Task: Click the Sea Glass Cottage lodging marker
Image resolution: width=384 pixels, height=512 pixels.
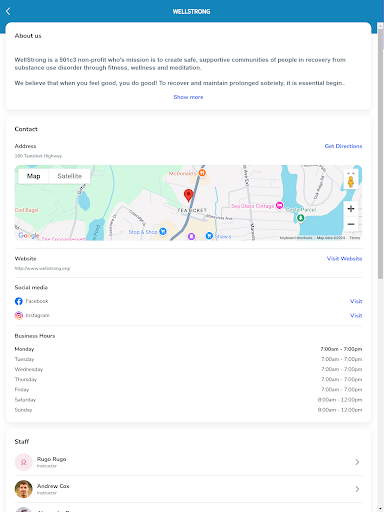Action: pos(280,206)
